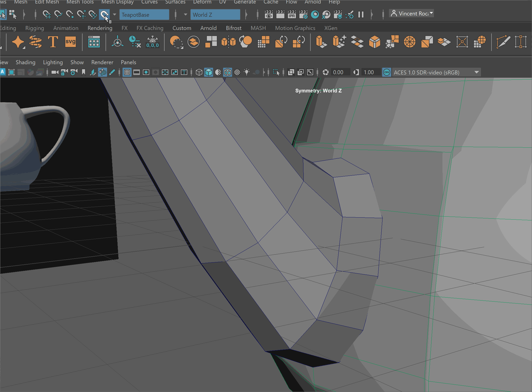Open the Mesh Tools menu

pos(80,2)
